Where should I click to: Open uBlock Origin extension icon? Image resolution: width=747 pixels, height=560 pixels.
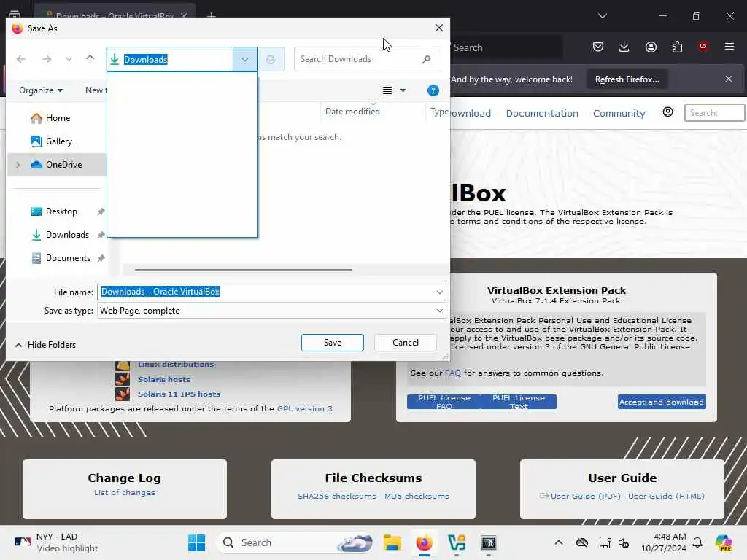[x=703, y=47]
